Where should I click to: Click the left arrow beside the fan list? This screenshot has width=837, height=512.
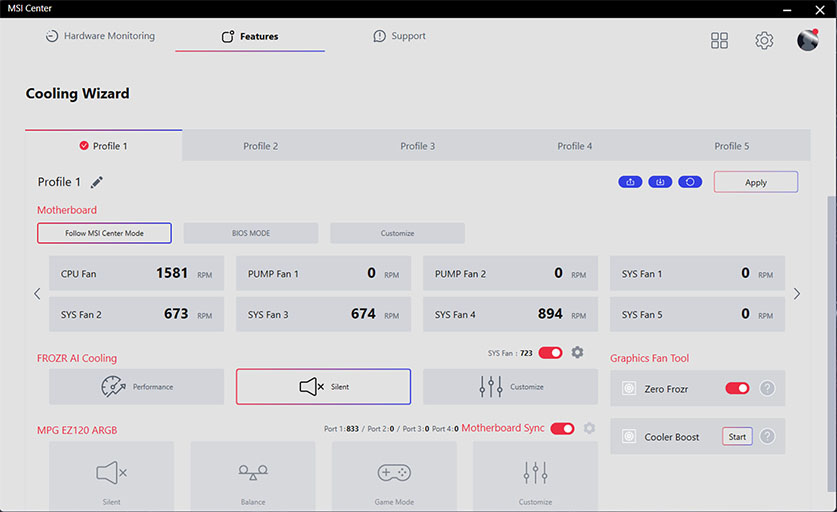[37, 294]
